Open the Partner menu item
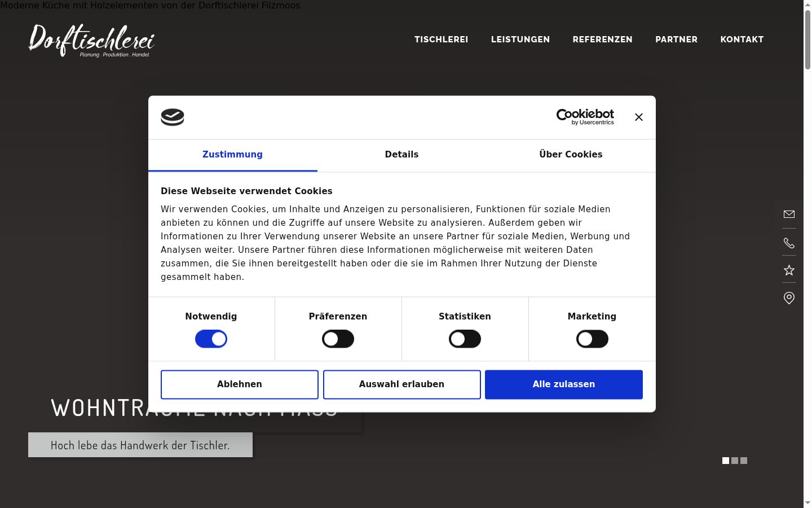The width and height of the screenshot is (812, 508). coord(676,40)
